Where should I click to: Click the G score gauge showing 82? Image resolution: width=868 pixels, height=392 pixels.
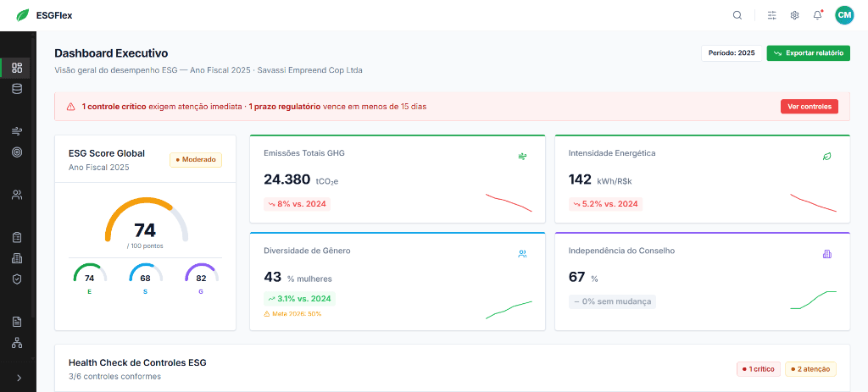pyautogui.click(x=201, y=275)
